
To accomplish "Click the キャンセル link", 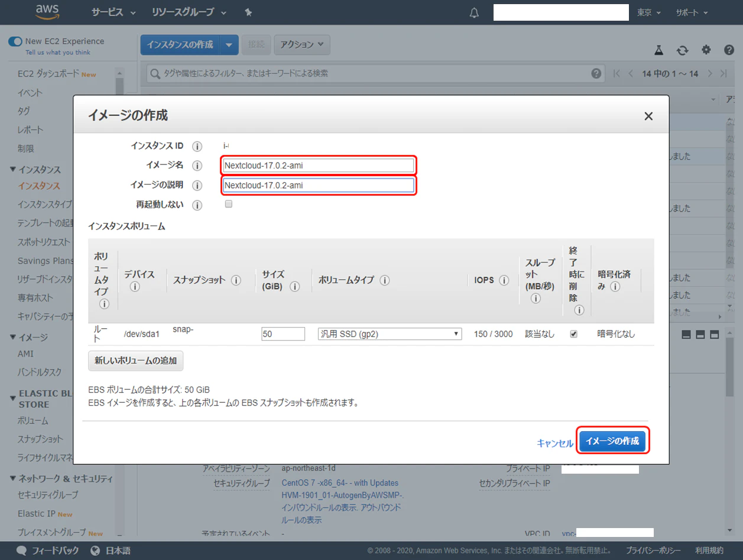I will coord(555,443).
